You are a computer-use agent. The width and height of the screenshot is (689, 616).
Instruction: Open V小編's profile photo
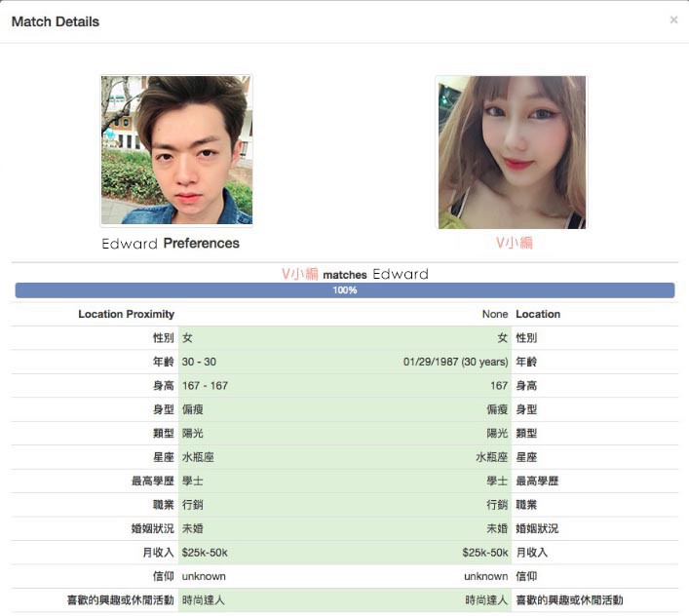[512, 153]
